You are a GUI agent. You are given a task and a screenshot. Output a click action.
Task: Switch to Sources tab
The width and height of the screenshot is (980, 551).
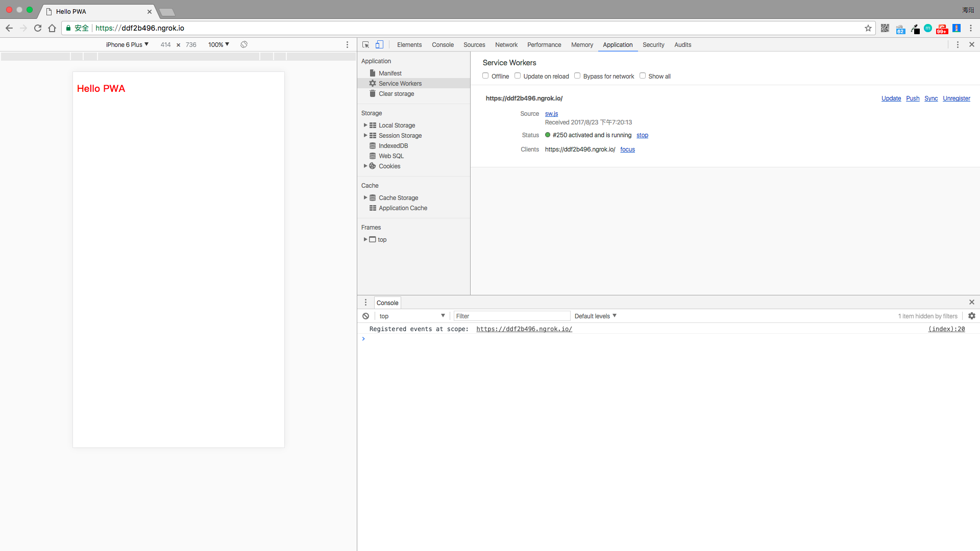474,44
